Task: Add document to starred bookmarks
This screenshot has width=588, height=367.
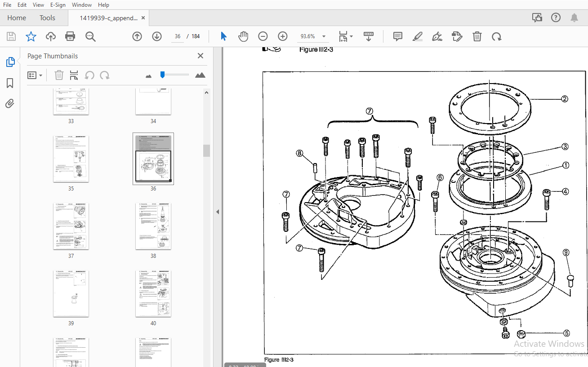Action: [x=31, y=36]
